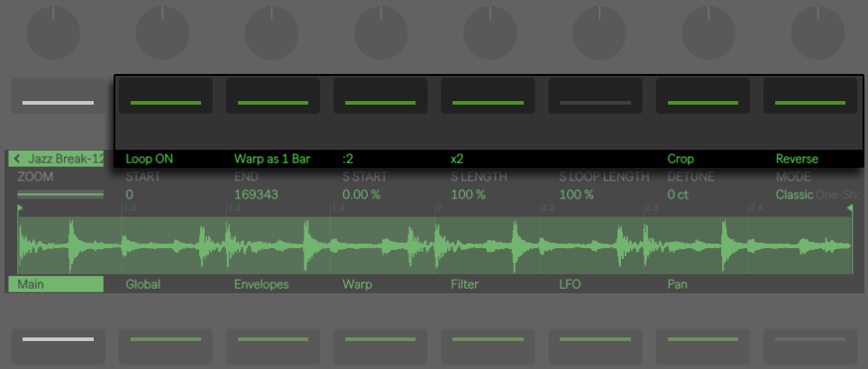Push the upper display button above Loop ON

tap(166, 96)
